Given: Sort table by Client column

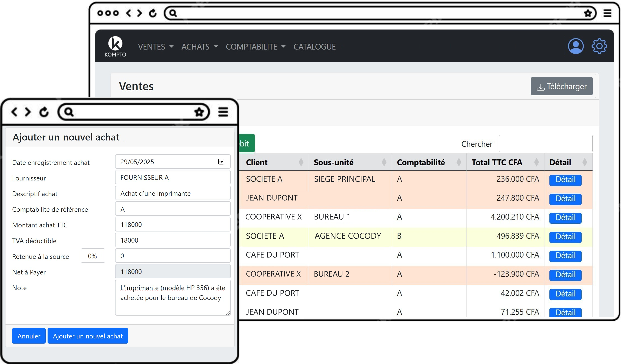Looking at the screenshot, I should tap(301, 162).
